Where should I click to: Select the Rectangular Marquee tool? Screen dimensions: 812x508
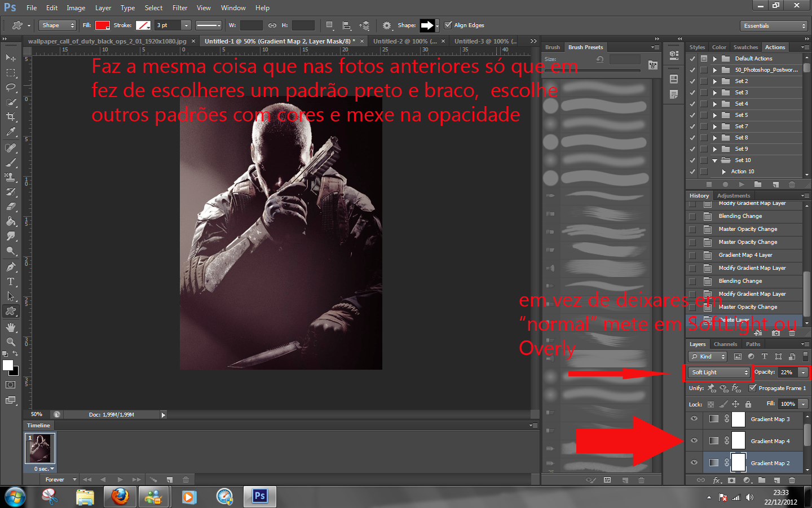pyautogui.click(x=11, y=73)
